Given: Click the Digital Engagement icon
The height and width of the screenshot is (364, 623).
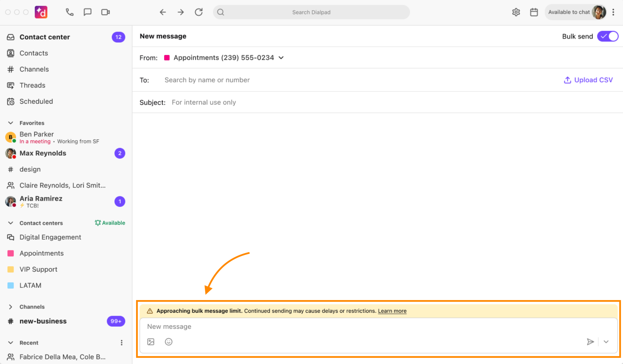Looking at the screenshot, I should [x=11, y=237].
